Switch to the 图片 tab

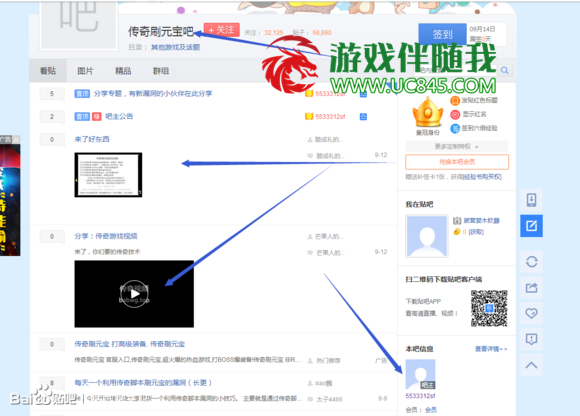pos(85,71)
